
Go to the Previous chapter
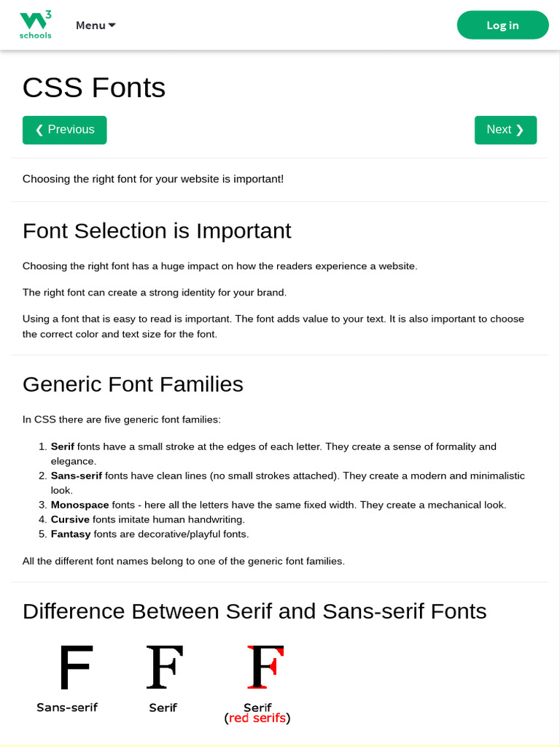click(x=65, y=130)
